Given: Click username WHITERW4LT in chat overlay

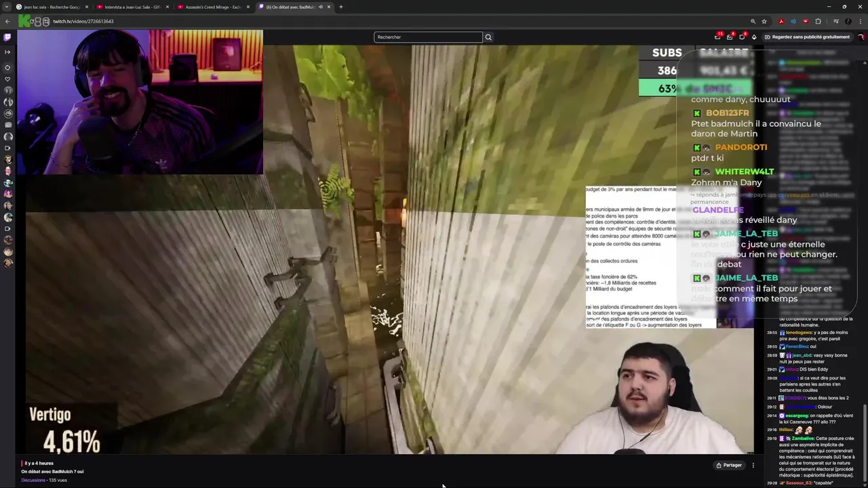Looking at the screenshot, I should point(745,171).
